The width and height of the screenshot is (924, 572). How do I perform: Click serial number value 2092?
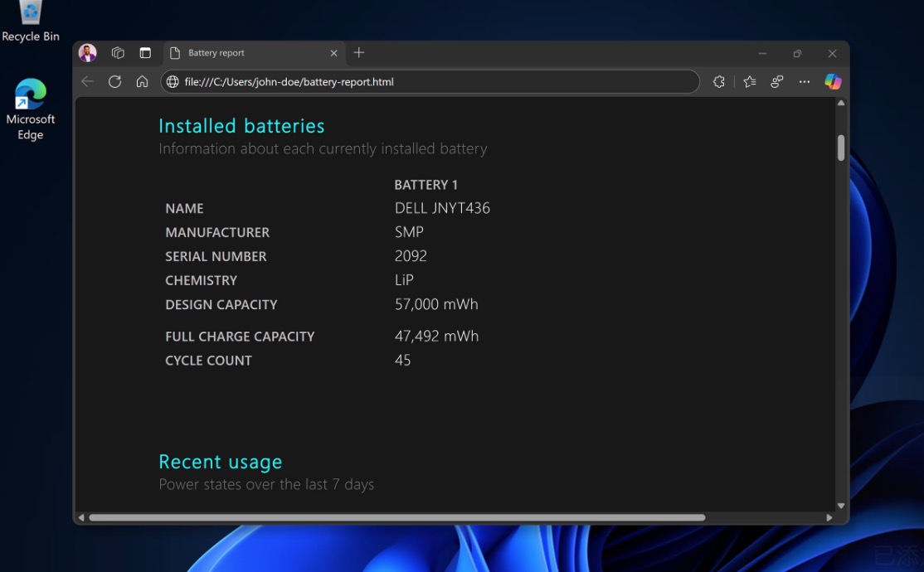411,256
